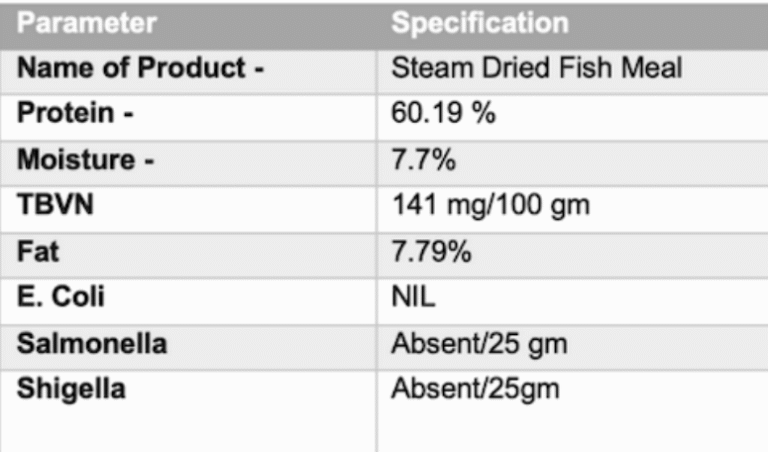Select the TBVN parameter cell
Screen dimensions: 768x452
53,205
